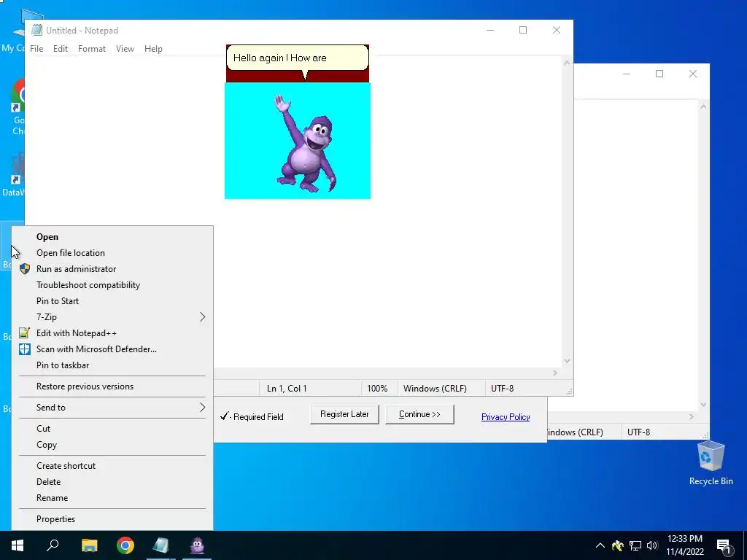Open the Edit menu in Notepad
This screenshot has height=560, width=747.
61,49
